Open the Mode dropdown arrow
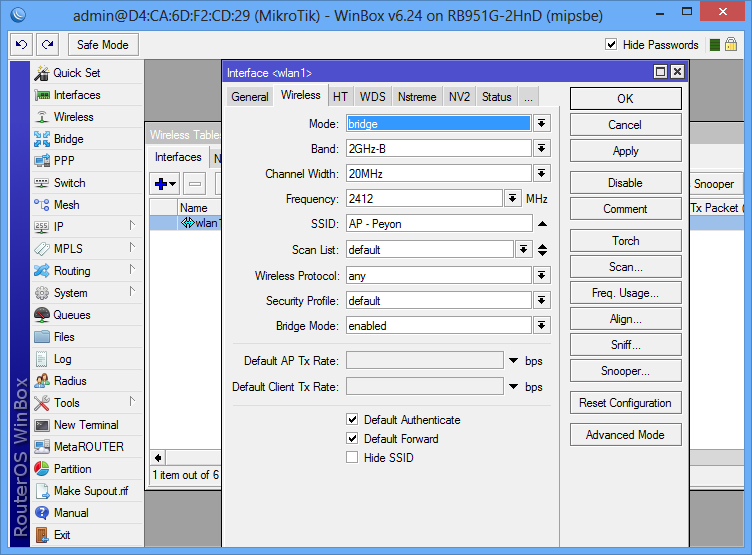Image resolution: width=752 pixels, height=555 pixels. 541,124
